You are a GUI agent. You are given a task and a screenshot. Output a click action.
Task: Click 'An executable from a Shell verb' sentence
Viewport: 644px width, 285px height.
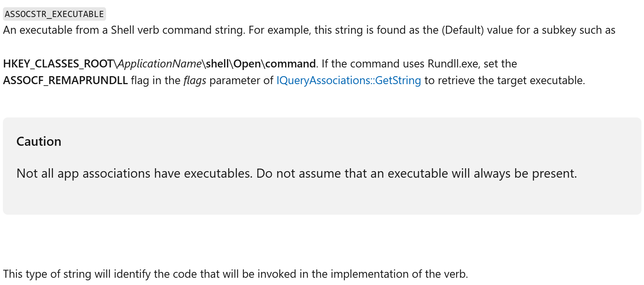pyautogui.click(x=123, y=30)
